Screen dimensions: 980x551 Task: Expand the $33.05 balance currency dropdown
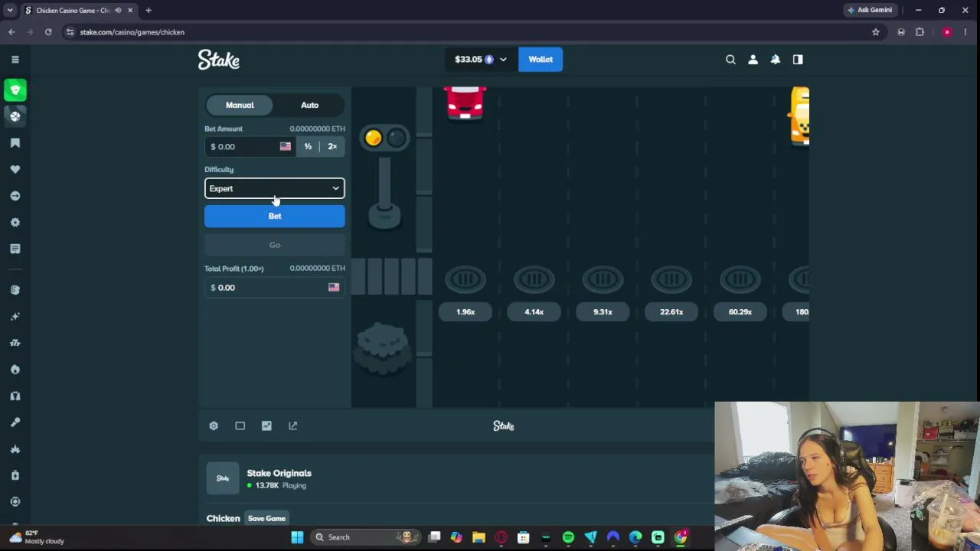click(480, 59)
